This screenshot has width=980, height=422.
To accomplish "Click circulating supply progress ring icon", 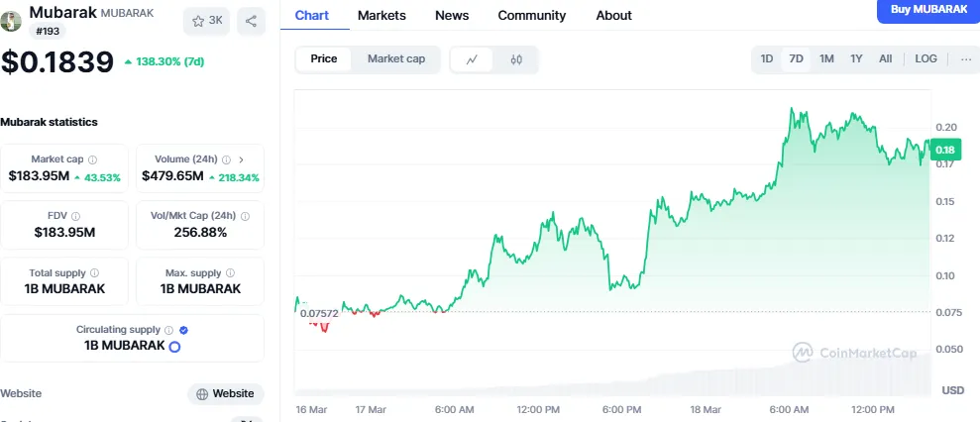I will 175,347.
